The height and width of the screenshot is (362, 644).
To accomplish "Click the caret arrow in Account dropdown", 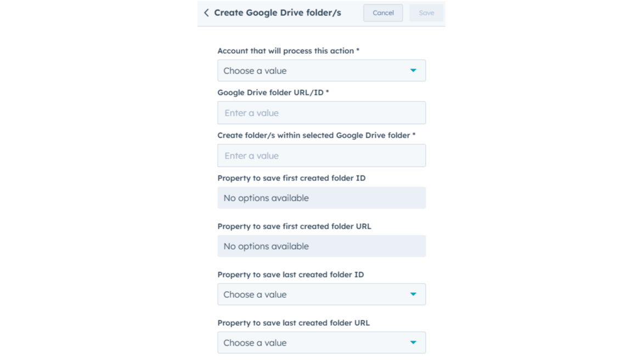I will [x=413, y=71].
